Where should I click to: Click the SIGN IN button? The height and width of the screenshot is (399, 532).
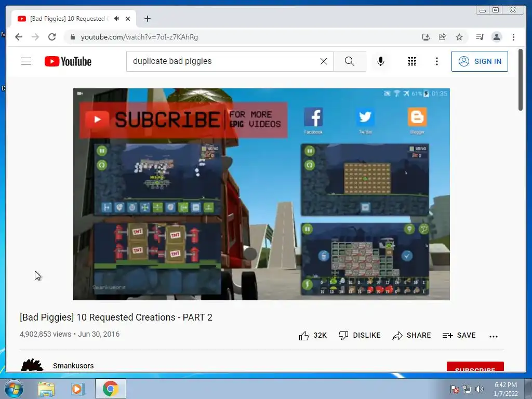tap(480, 61)
